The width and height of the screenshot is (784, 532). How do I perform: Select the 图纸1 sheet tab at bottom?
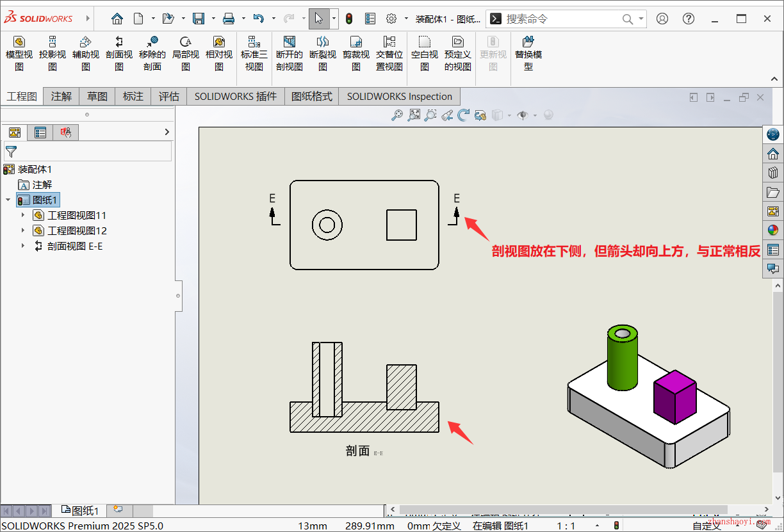80,510
